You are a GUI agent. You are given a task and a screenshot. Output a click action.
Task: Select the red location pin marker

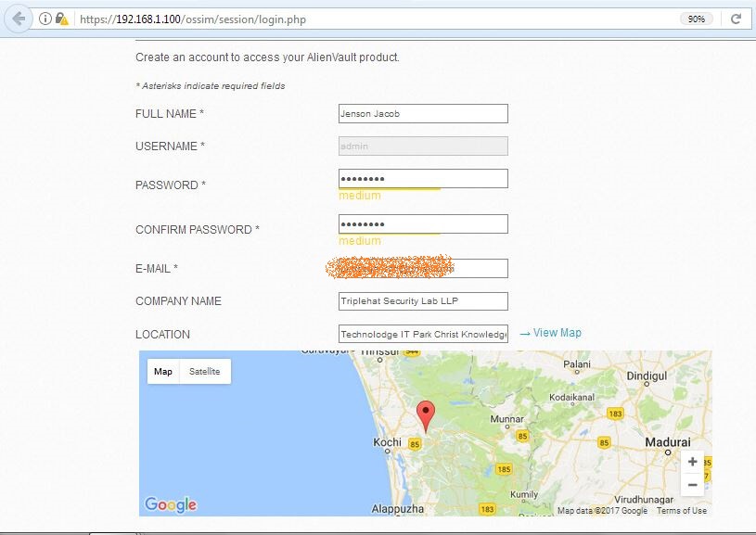tap(425, 415)
